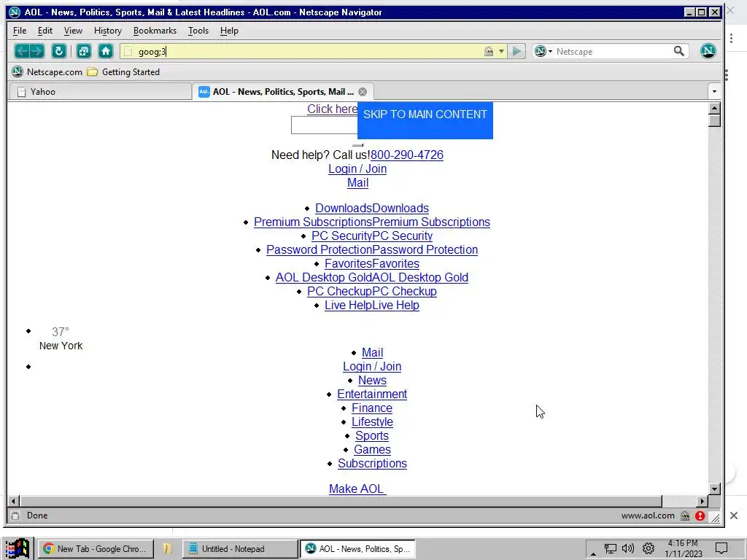Click the Finance navigation link

coord(372,408)
